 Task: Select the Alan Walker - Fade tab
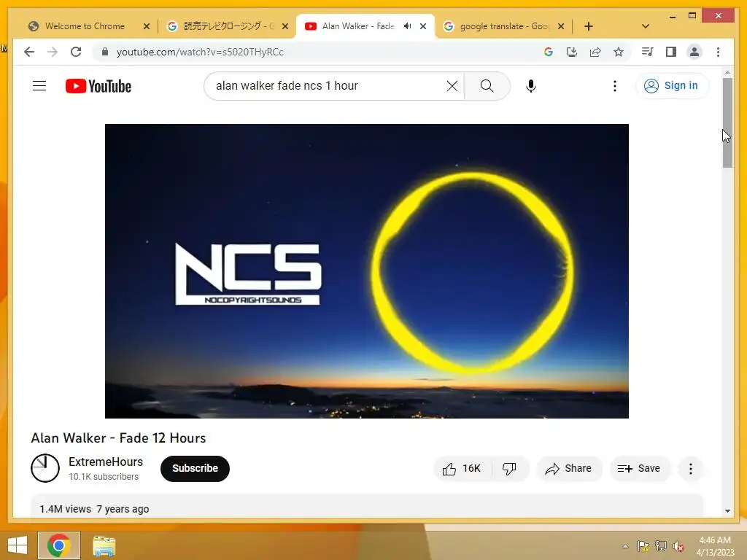point(357,26)
